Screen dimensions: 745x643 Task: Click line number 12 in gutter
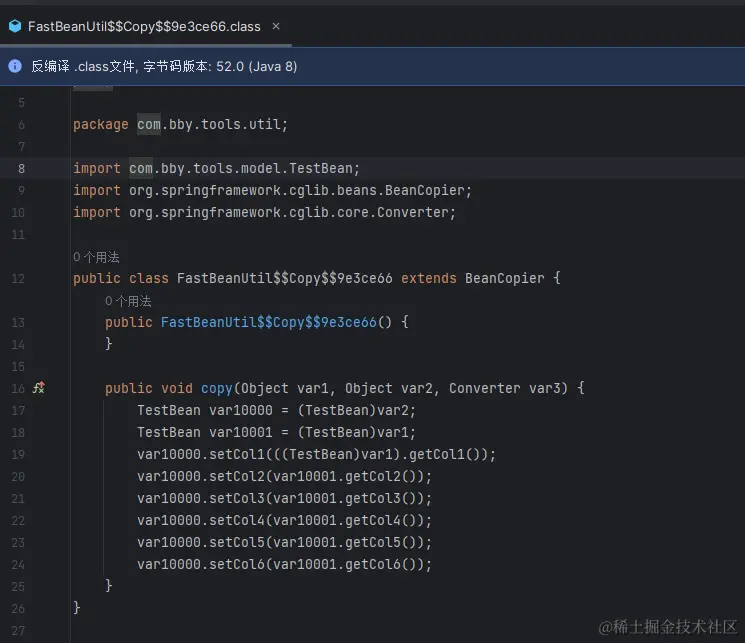[18, 278]
